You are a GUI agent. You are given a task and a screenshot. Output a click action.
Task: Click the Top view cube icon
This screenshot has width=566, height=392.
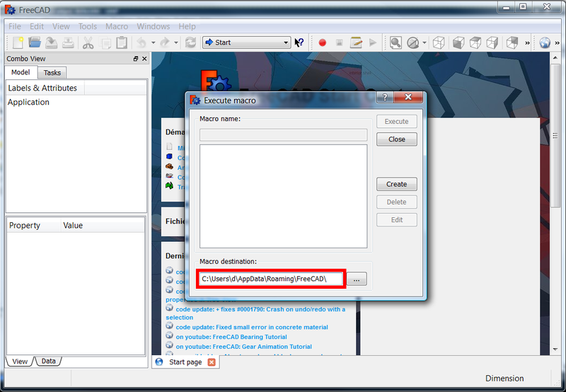(x=475, y=42)
